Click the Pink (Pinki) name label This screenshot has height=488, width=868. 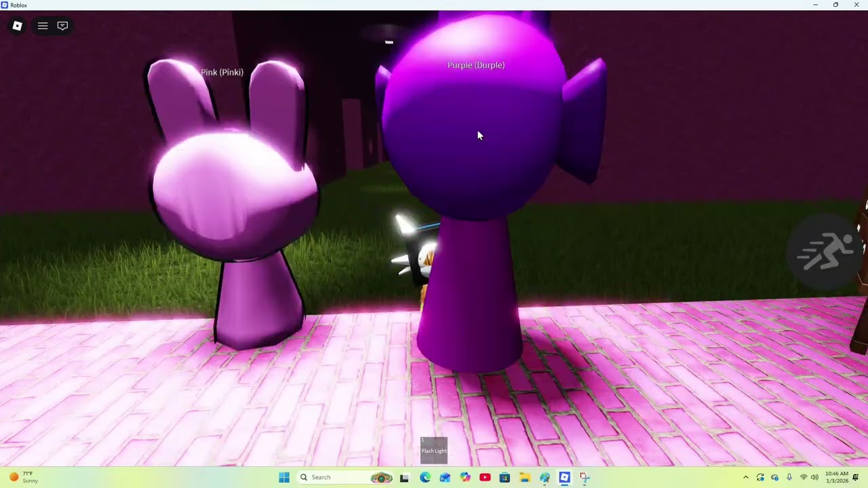pyautogui.click(x=222, y=72)
